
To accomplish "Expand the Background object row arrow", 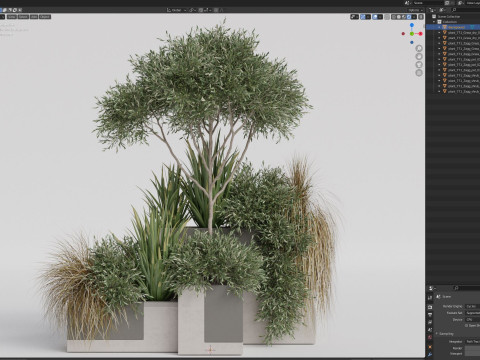I will 439,27.
